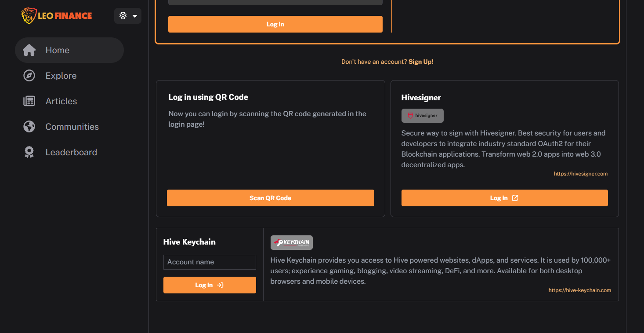Focus the Account name input field

(x=210, y=262)
